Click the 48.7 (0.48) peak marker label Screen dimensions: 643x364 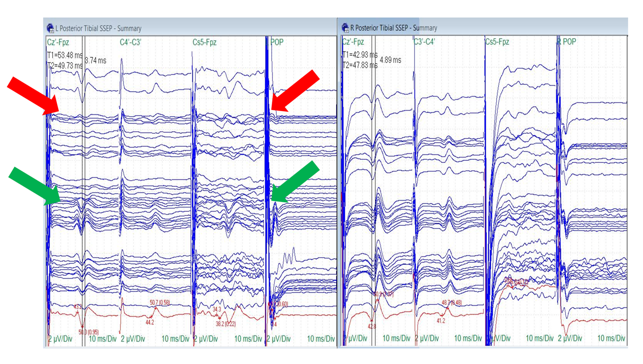point(452,303)
